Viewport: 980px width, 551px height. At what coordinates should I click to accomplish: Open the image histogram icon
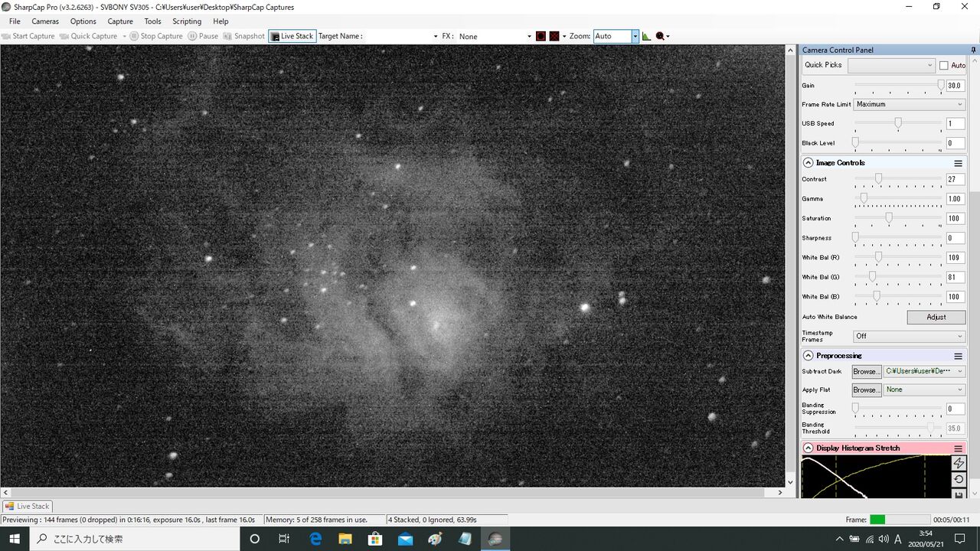pyautogui.click(x=646, y=36)
